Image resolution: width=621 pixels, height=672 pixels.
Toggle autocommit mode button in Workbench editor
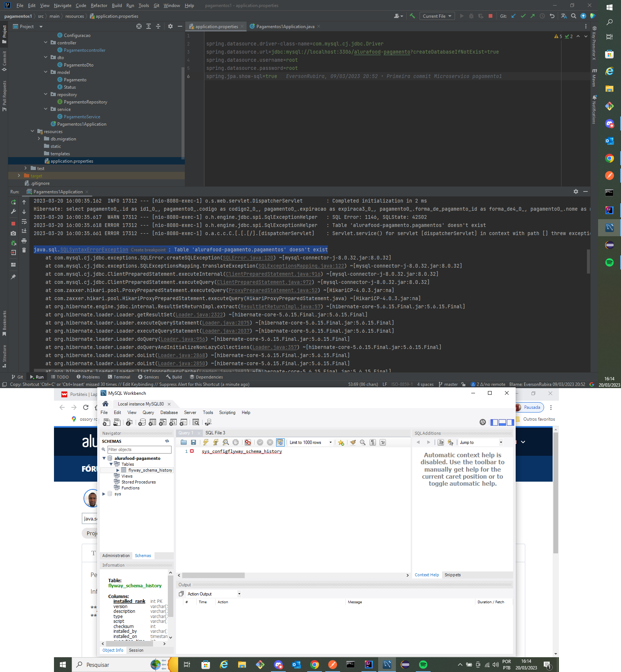(x=280, y=442)
